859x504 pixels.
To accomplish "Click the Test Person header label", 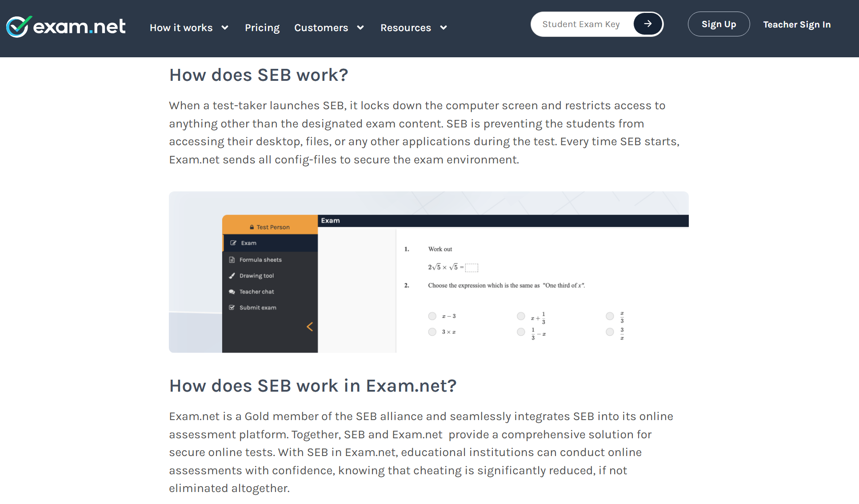I will 273,227.
